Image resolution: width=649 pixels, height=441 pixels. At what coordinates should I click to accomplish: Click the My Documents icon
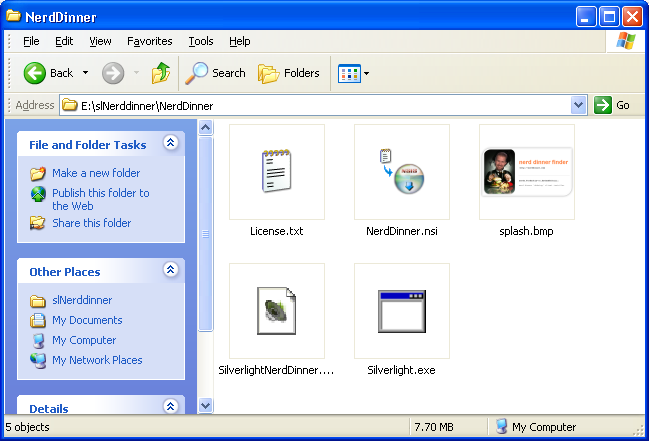pyautogui.click(x=38, y=321)
